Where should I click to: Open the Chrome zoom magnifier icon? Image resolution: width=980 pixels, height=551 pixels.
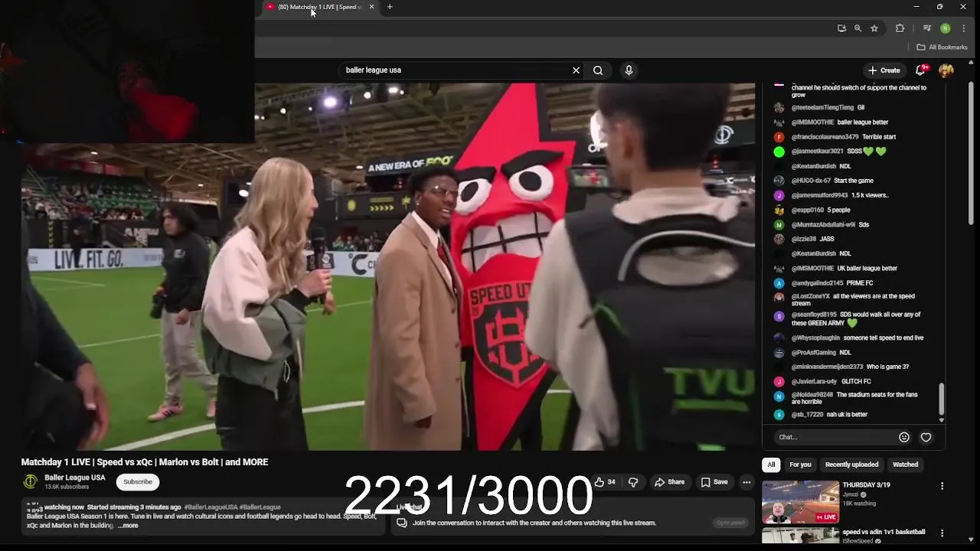pyautogui.click(x=857, y=28)
